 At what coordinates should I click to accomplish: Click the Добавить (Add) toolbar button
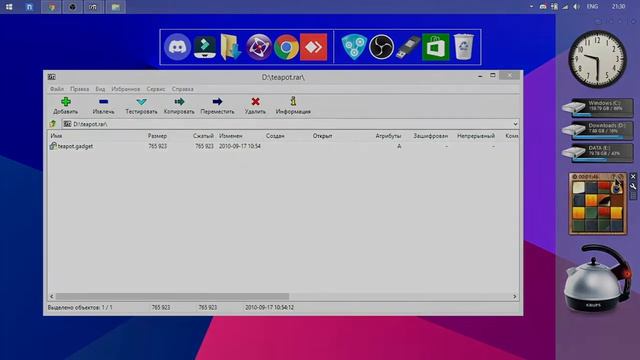[65, 105]
